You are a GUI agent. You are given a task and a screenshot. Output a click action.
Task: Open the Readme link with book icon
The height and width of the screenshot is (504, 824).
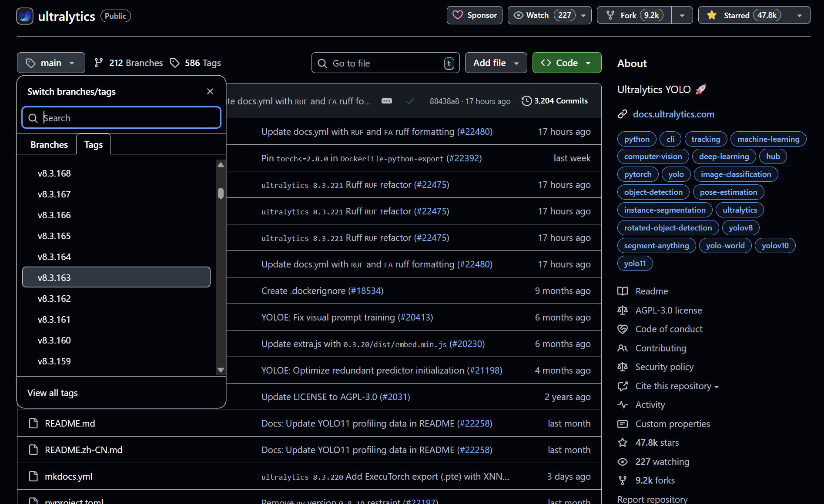click(643, 291)
